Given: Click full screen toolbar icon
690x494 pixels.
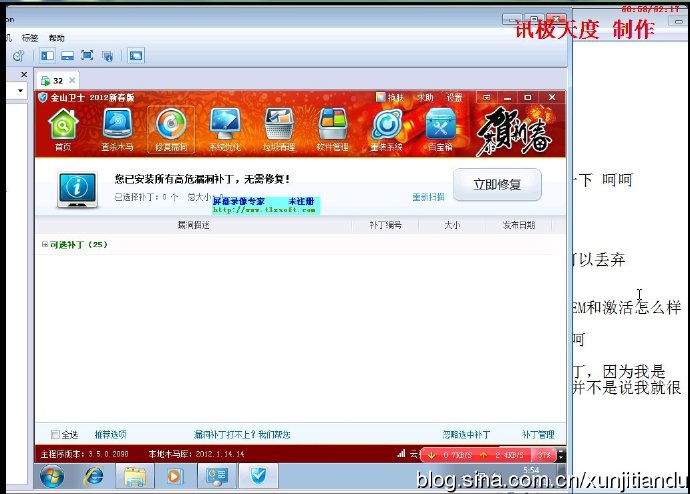Looking at the screenshot, I should [87, 55].
